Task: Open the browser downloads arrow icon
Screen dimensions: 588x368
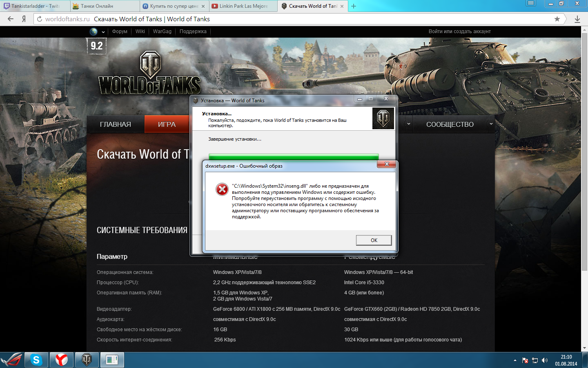Action: [x=577, y=19]
